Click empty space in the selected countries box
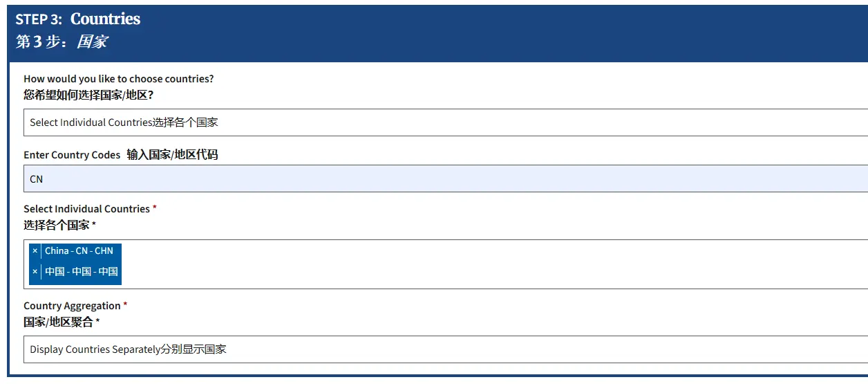 [484, 264]
